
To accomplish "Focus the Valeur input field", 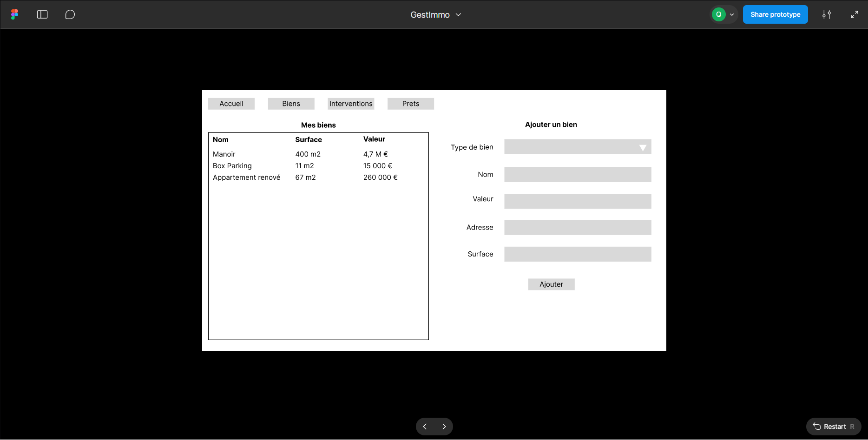I will click(578, 201).
